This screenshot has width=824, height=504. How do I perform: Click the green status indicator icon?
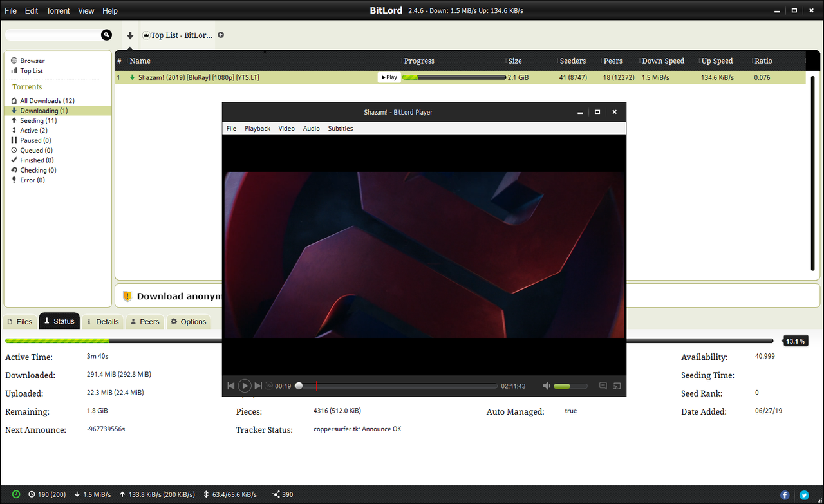click(x=16, y=494)
